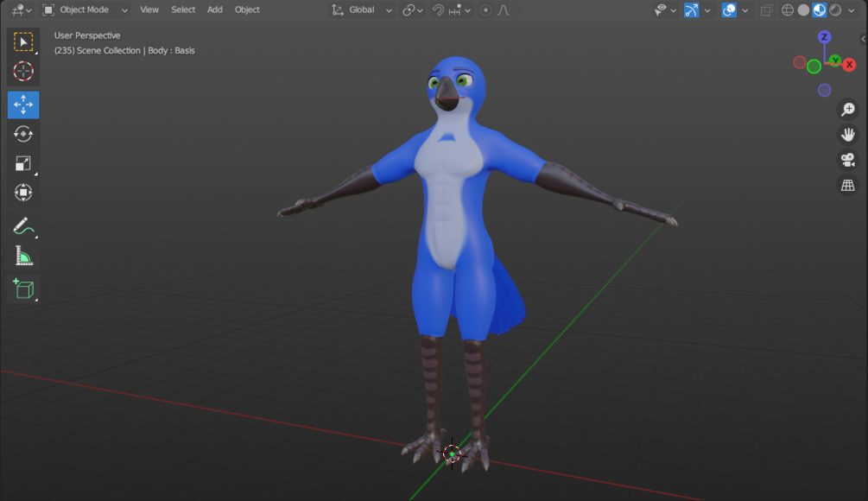Switch to Material Preview shading
The image size is (868, 501).
(x=820, y=10)
